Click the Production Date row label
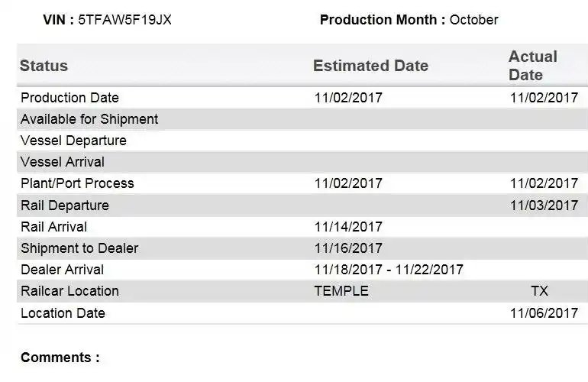 point(69,98)
